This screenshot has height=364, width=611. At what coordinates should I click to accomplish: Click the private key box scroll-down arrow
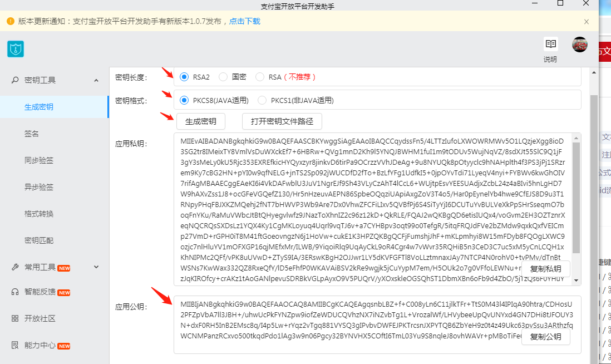click(576, 281)
